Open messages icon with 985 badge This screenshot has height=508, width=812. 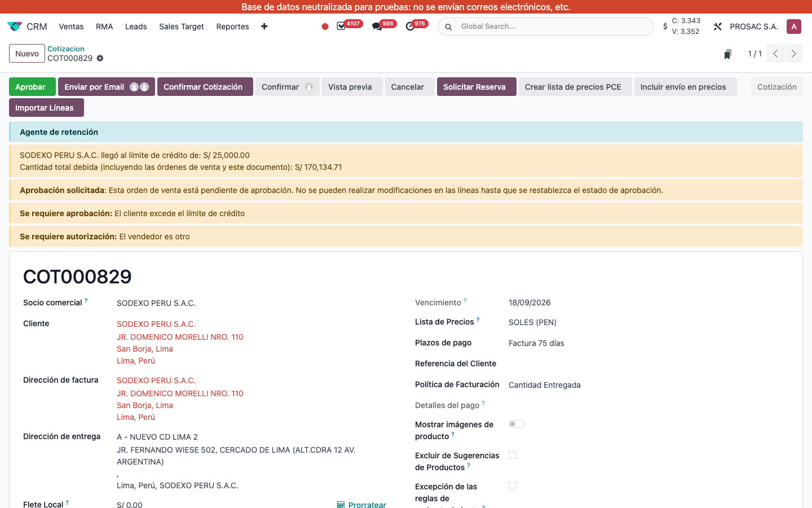coord(377,27)
